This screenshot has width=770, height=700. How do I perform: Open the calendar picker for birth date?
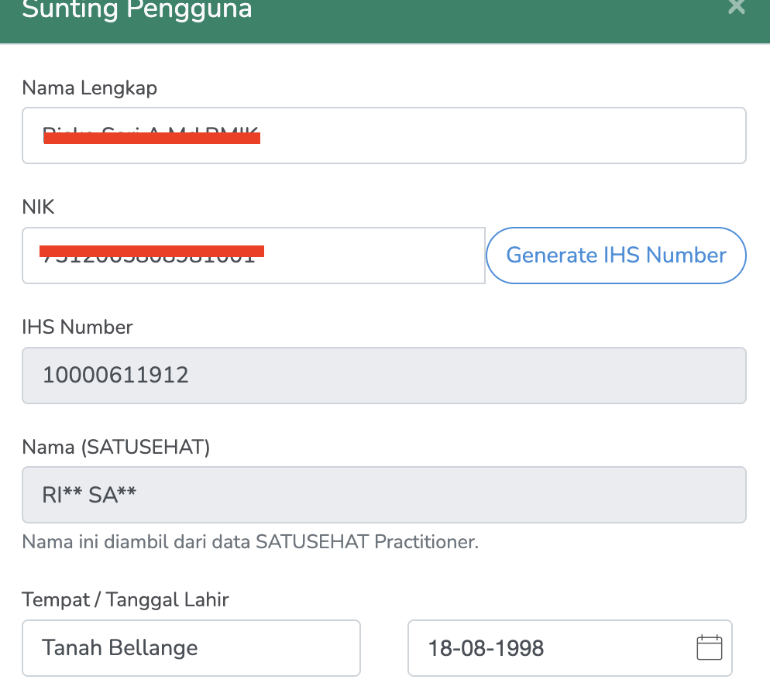click(709, 647)
